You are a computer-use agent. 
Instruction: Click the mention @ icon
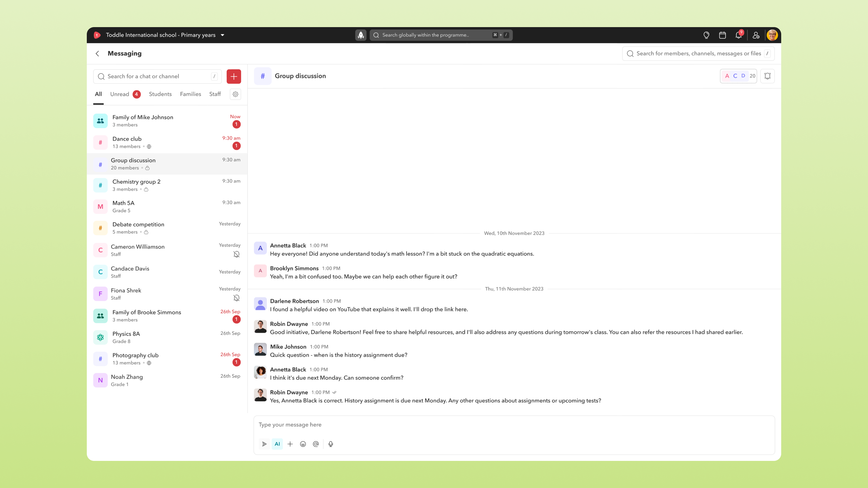315,444
